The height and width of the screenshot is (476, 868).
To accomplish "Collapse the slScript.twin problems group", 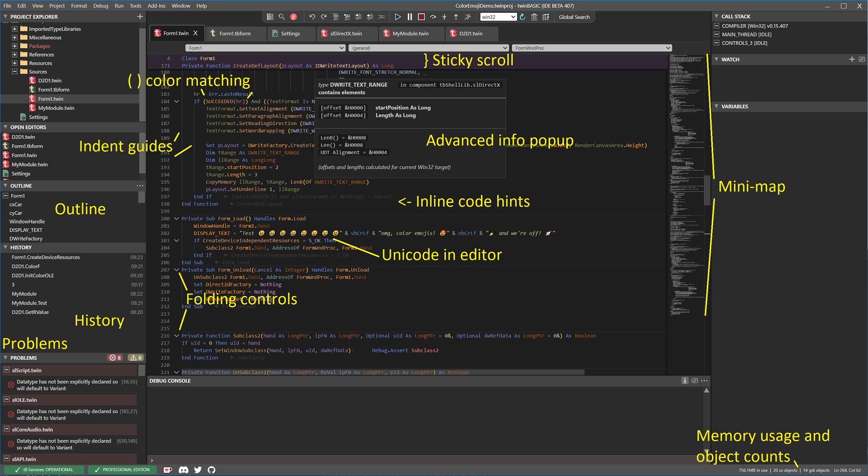I will [x=7, y=370].
